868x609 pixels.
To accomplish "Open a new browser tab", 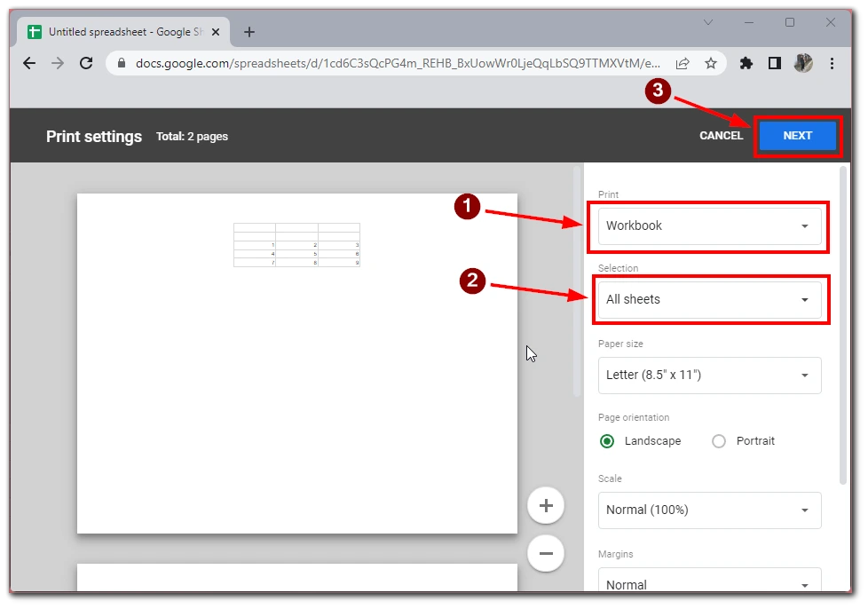I will [249, 32].
